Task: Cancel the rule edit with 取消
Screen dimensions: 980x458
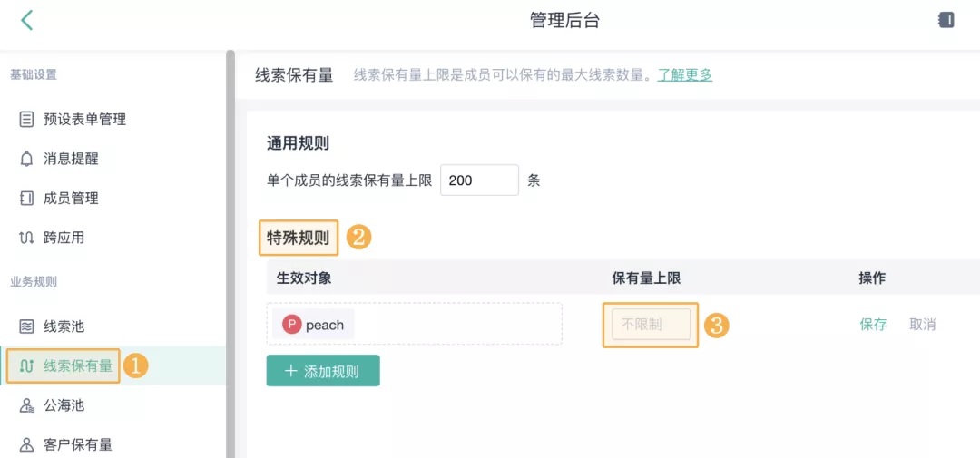Action: coord(923,325)
